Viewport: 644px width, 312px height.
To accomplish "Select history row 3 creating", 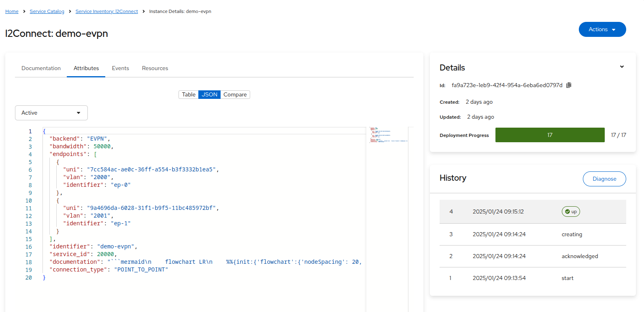I will coord(533,234).
